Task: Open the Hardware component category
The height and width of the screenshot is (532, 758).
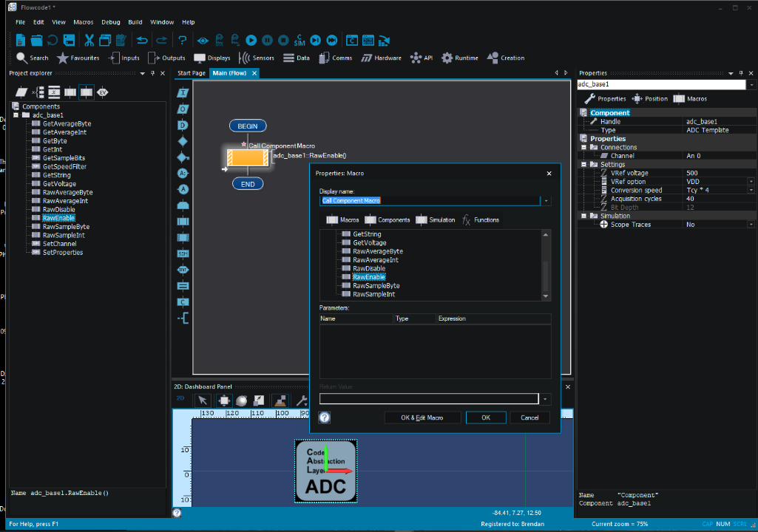Action: (x=381, y=58)
